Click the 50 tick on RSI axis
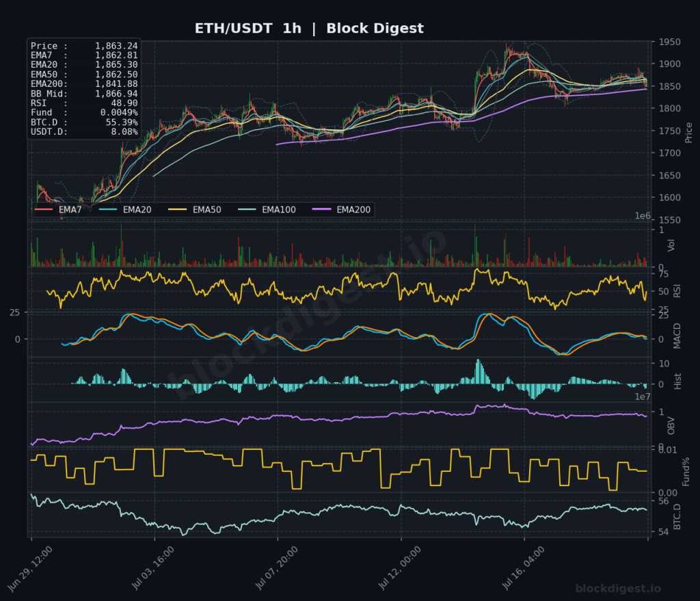The height and width of the screenshot is (601, 700). tap(664, 291)
